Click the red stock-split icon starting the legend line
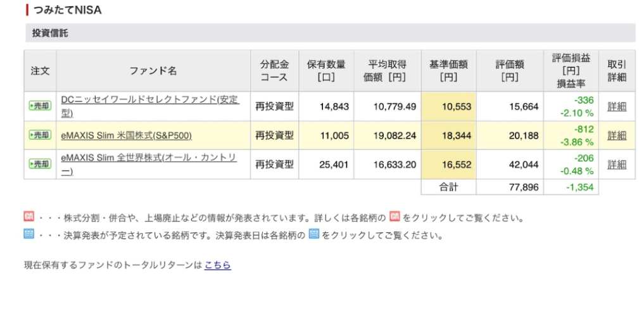Screen dimensions: 644x309 [28, 218]
